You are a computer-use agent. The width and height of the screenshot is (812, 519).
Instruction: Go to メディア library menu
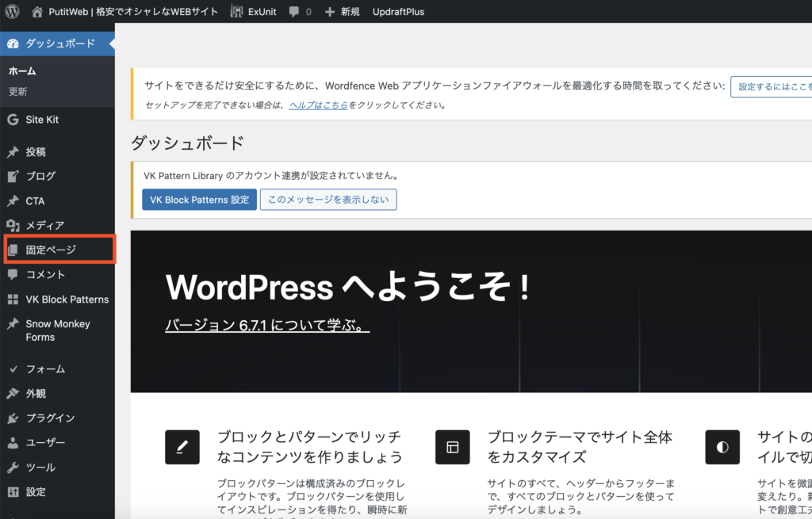coord(44,225)
